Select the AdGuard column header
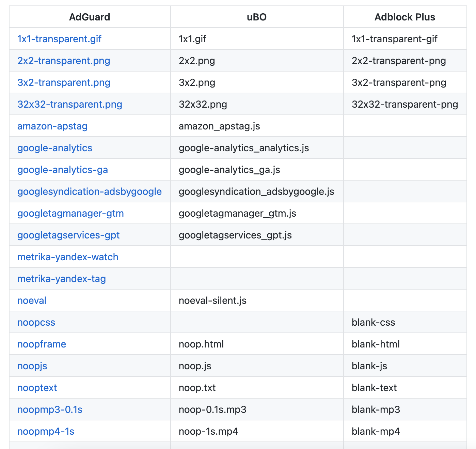Viewport: 476px width, 449px height. coord(89,17)
